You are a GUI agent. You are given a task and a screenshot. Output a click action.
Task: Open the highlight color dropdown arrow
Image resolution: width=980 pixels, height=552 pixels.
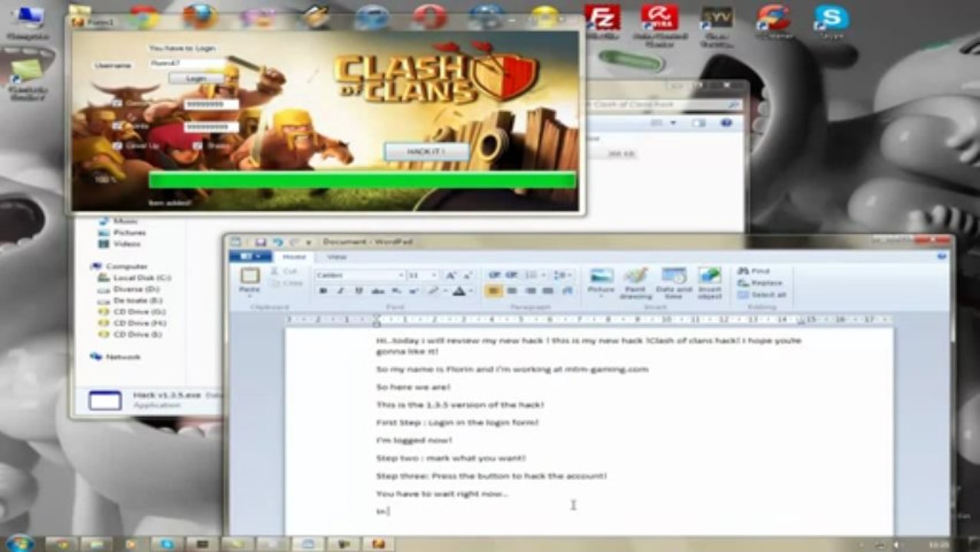point(444,291)
